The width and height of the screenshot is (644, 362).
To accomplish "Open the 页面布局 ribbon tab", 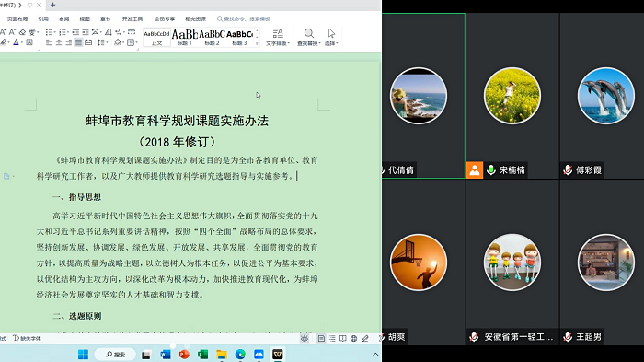I will [17, 19].
